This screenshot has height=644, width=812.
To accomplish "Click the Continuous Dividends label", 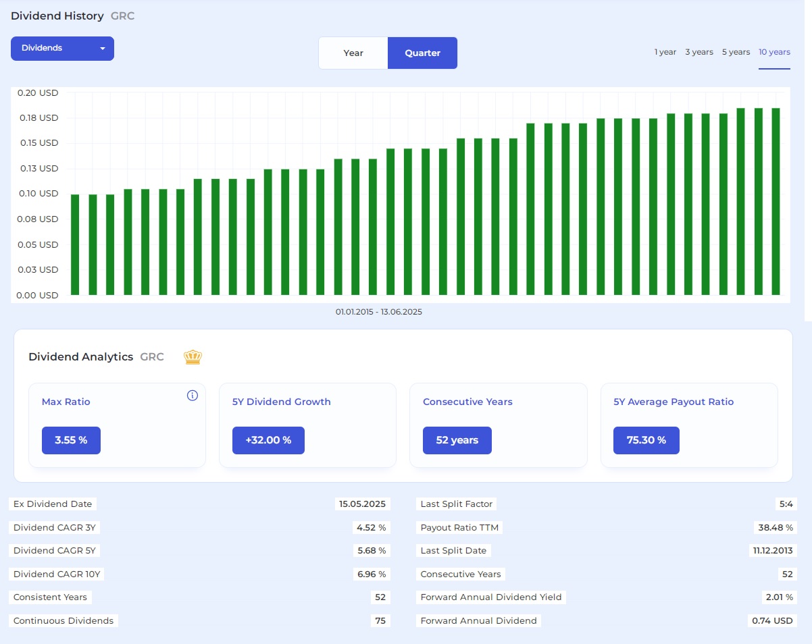I will [x=64, y=620].
